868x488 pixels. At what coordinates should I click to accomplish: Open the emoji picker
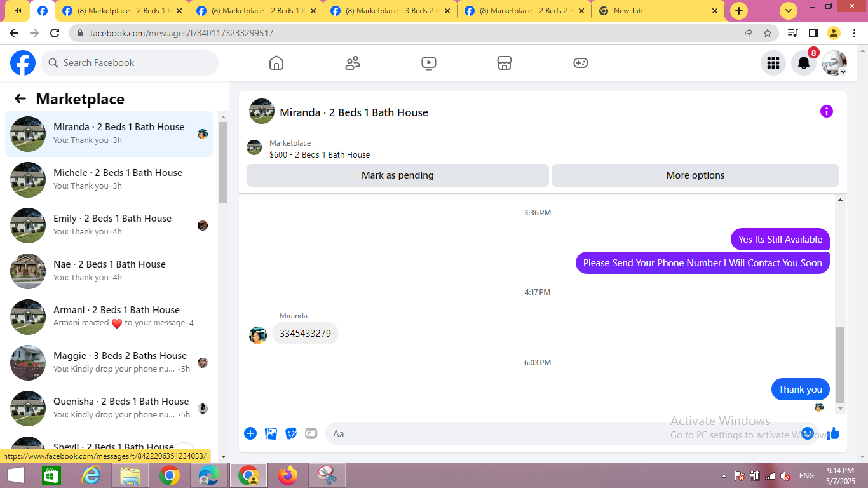coord(808,433)
